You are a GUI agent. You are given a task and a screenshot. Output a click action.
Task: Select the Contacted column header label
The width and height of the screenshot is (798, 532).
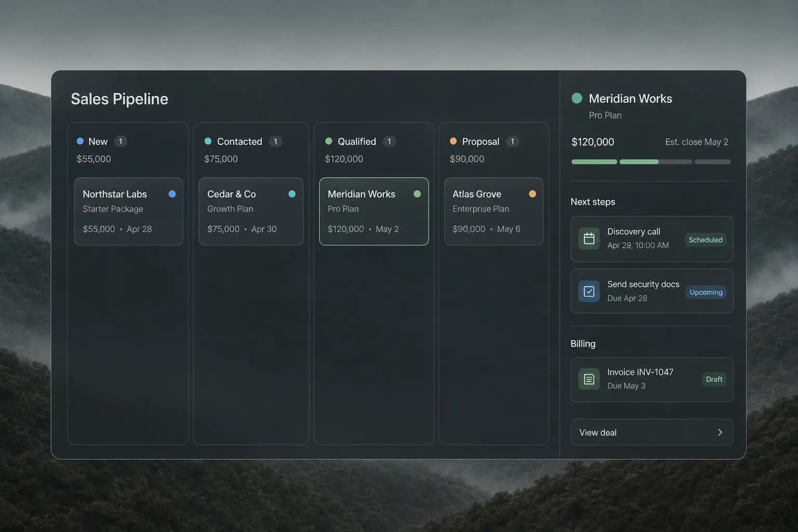[x=240, y=141]
